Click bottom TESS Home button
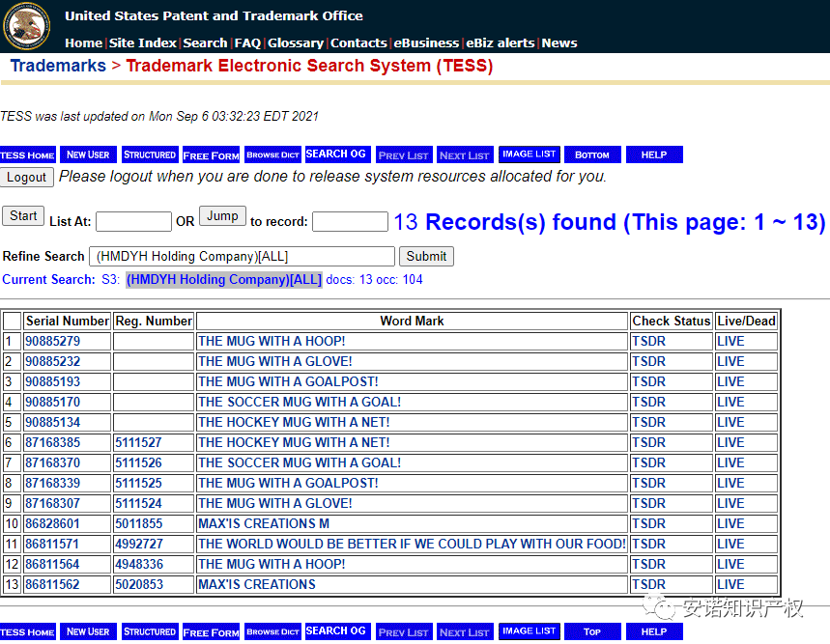This screenshot has height=644, width=830. point(27,631)
